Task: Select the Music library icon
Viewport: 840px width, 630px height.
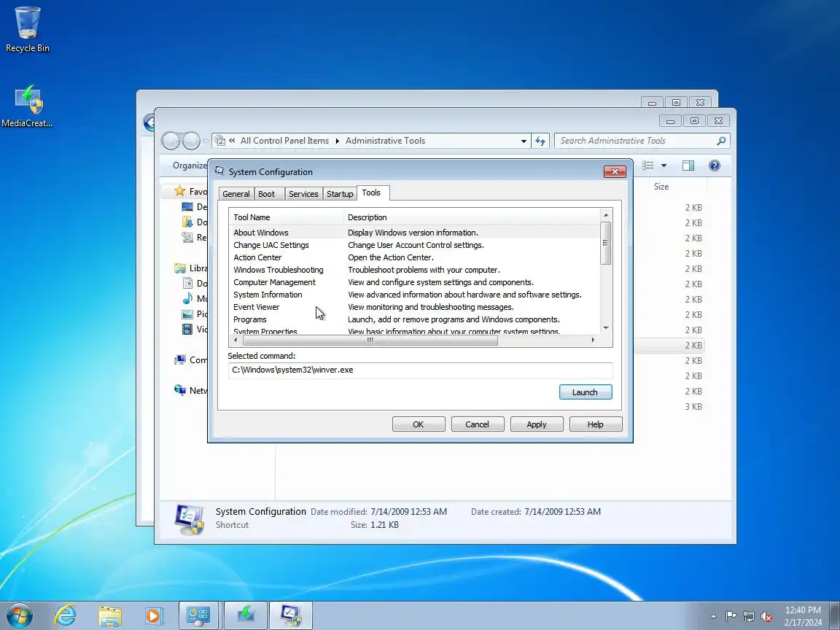Action: tap(187, 298)
